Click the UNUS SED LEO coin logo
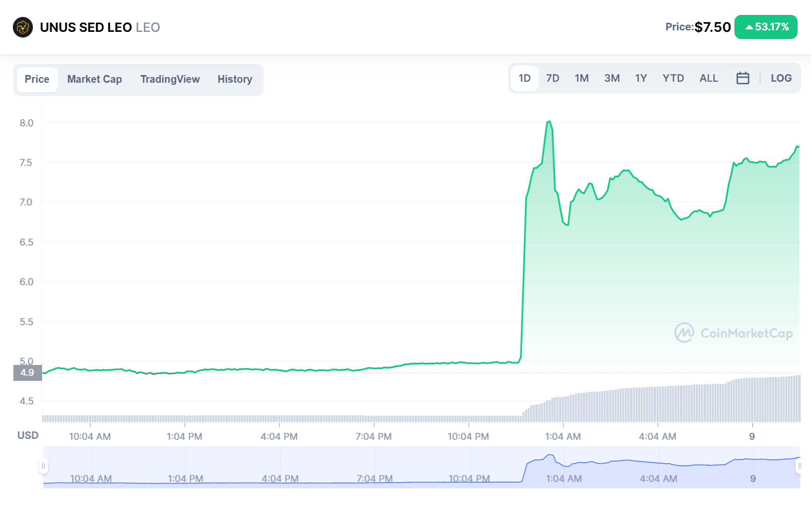The image size is (812, 515). [23, 27]
